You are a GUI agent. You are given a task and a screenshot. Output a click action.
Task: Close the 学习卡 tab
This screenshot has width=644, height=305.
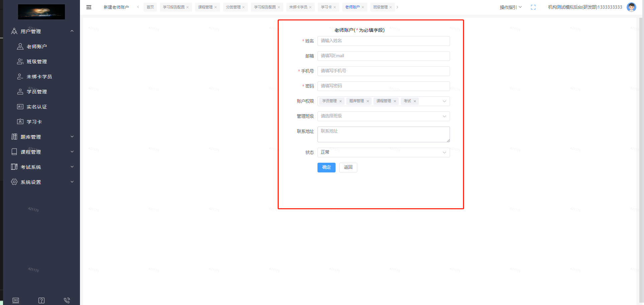click(335, 7)
